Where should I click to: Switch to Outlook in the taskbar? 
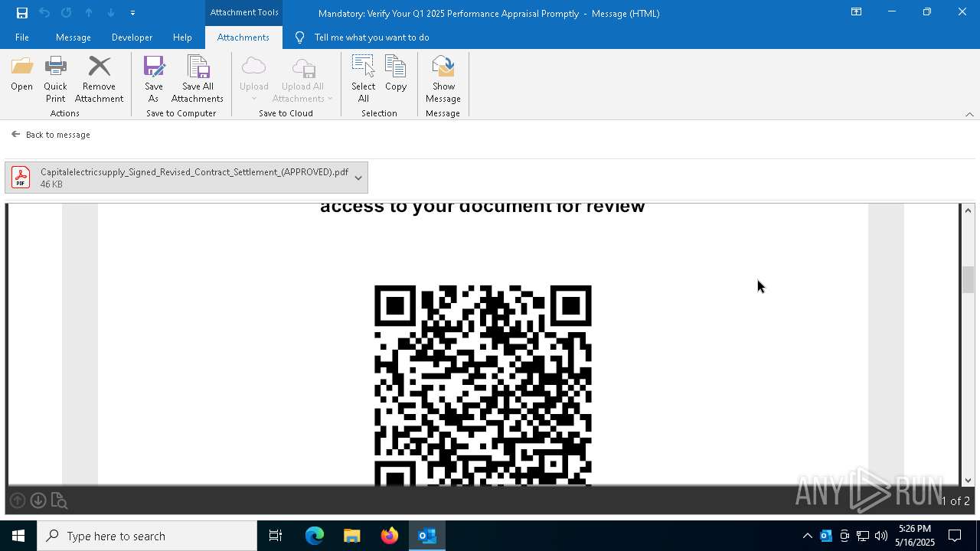427,536
